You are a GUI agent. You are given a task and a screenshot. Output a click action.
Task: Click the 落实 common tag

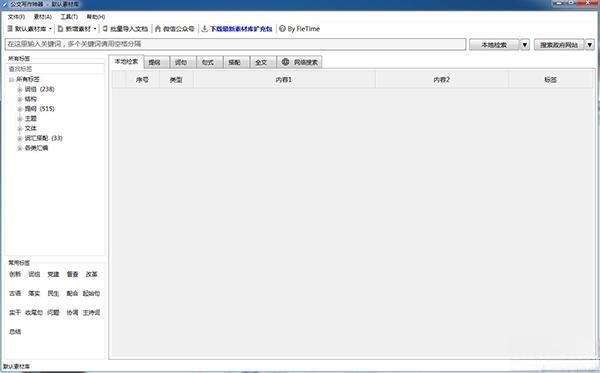tap(34, 293)
